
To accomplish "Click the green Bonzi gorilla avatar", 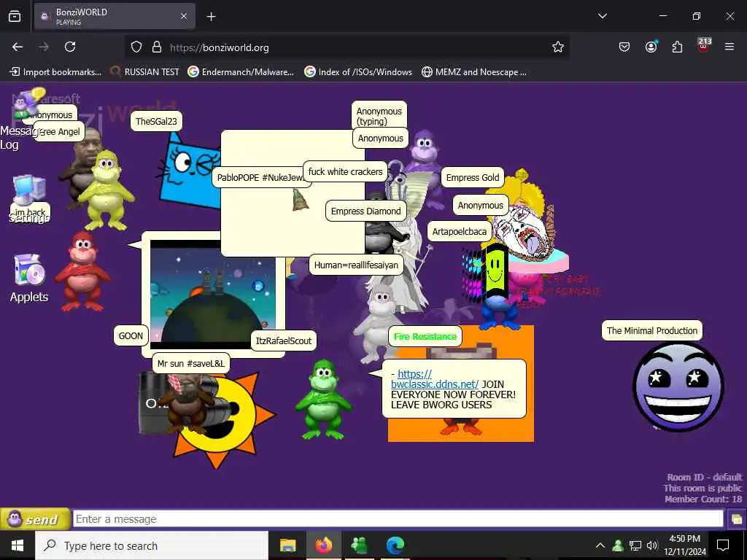I will tap(323, 399).
